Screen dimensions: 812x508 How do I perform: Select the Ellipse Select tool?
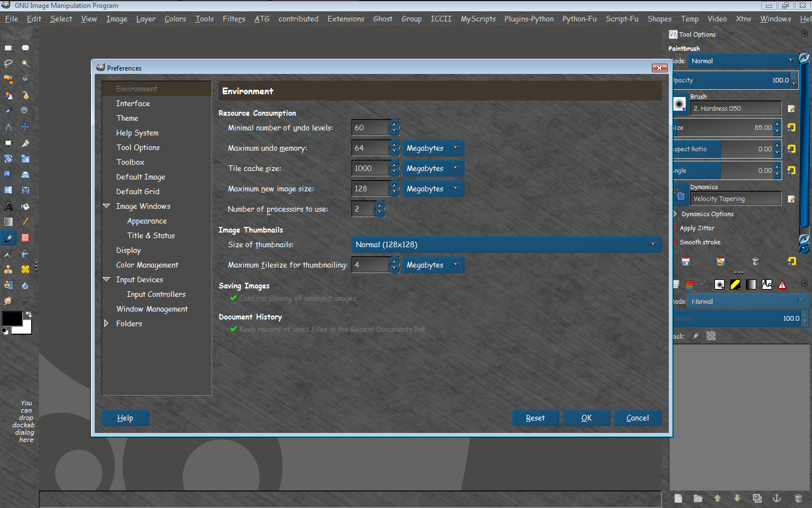(25, 48)
